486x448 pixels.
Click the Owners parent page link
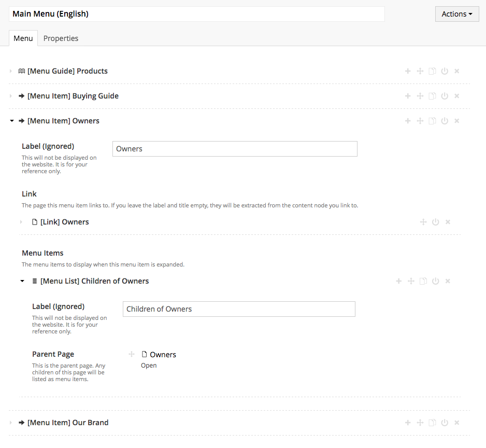pyautogui.click(x=163, y=355)
